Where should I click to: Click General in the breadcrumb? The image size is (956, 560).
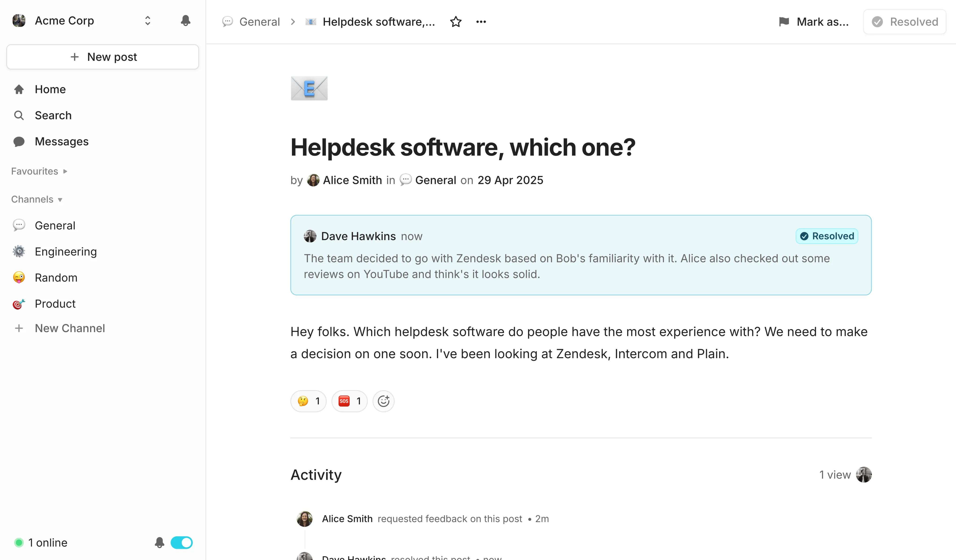coord(260,22)
